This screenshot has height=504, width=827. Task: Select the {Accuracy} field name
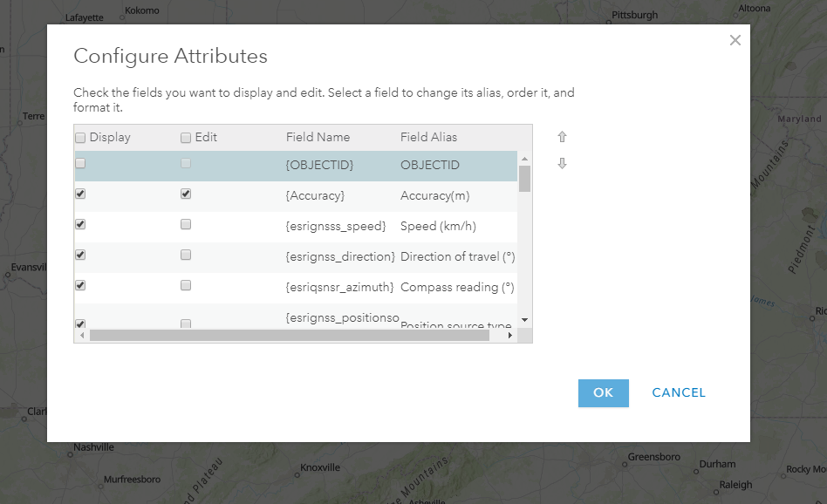(315, 195)
